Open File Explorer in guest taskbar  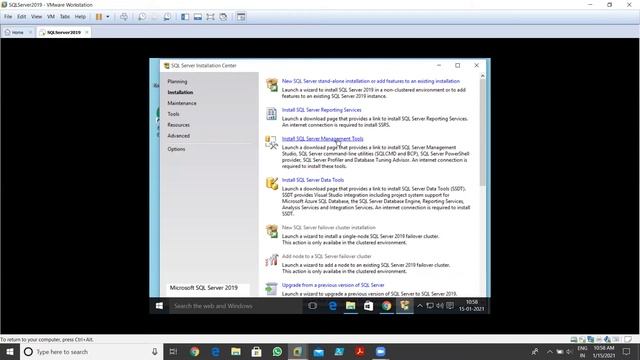click(x=350, y=306)
